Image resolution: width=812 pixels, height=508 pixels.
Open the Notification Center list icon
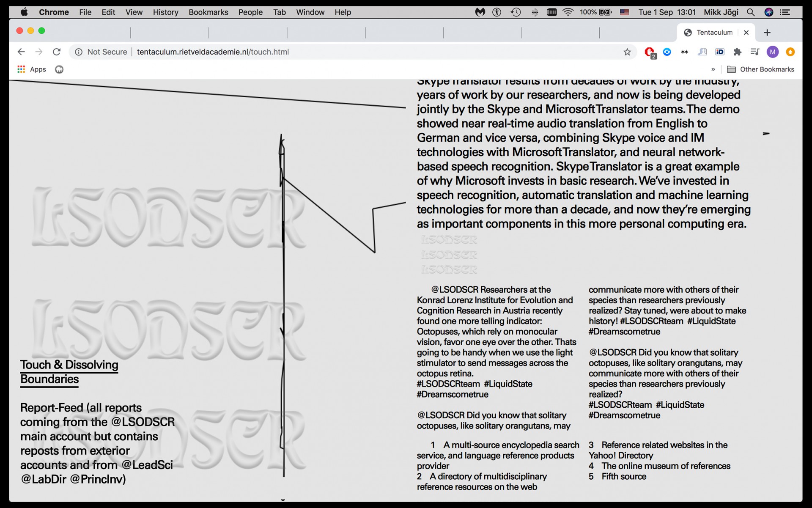785,12
